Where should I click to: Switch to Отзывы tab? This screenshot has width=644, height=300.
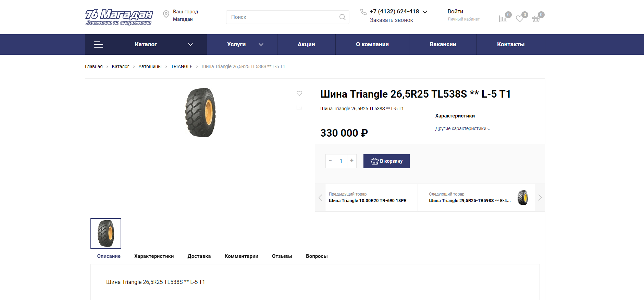282,256
